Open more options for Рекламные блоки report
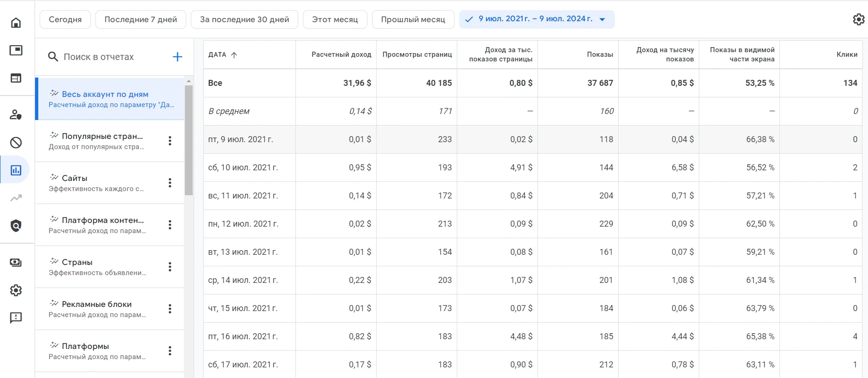Viewport: 868px width, 378px height. [x=170, y=309]
